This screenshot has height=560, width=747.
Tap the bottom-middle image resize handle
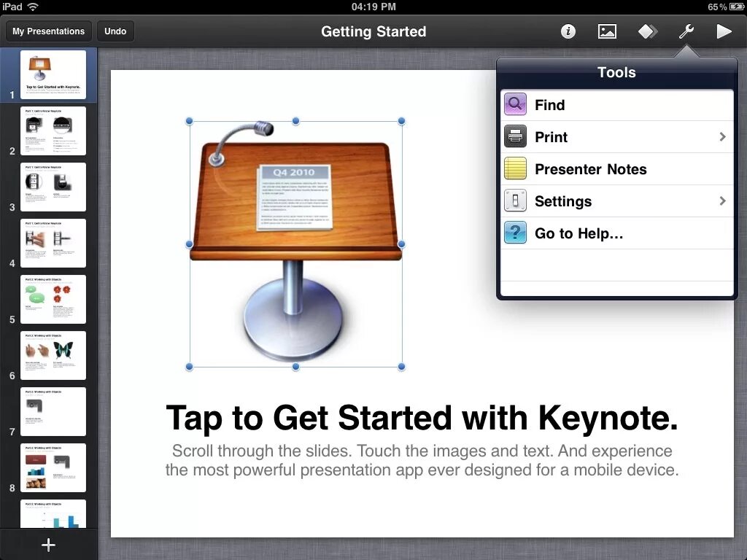296,367
